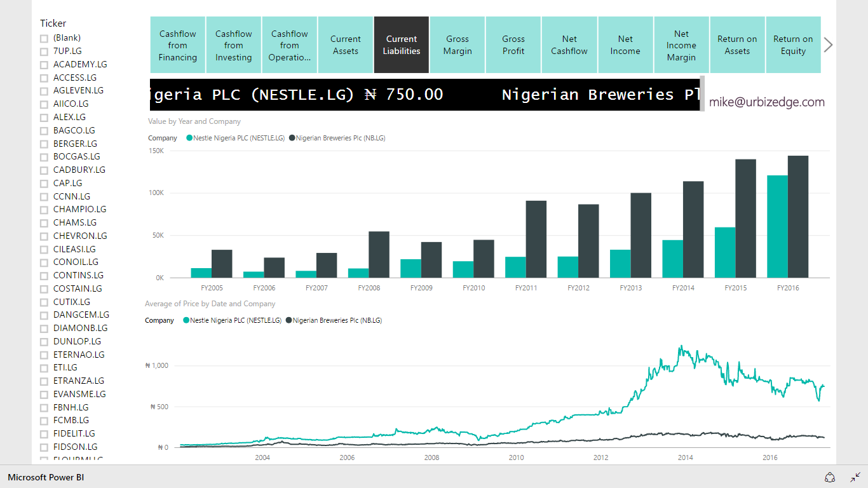This screenshot has width=868, height=488.
Task: Click the FY2015 Nestle bar
Action: pos(725,252)
